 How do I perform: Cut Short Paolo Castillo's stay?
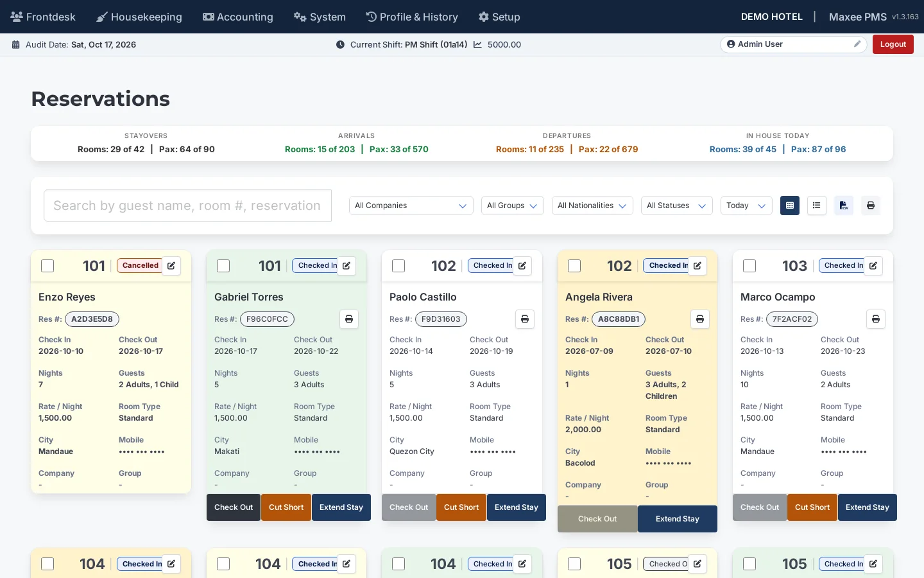[461, 507]
